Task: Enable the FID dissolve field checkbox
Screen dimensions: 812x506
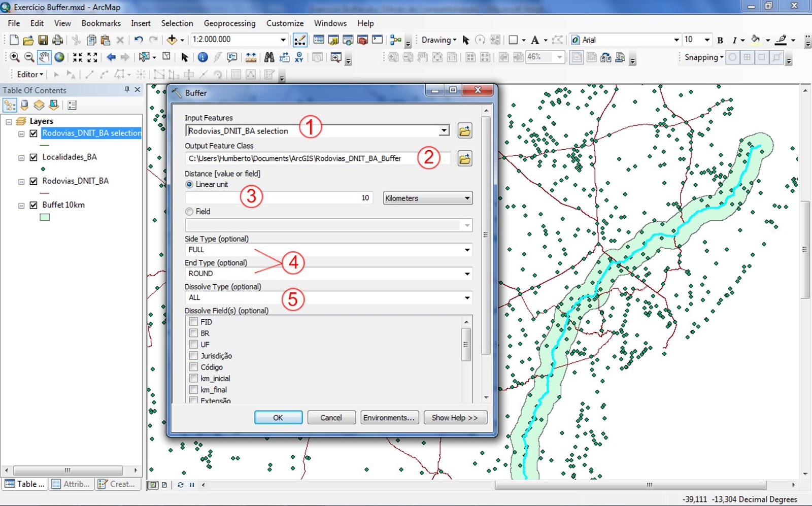Action: coord(193,321)
